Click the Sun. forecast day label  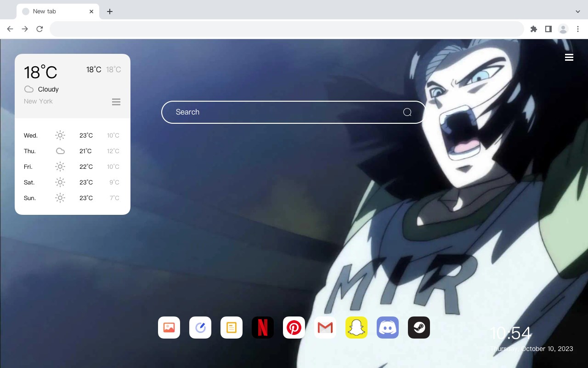[30, 198]
